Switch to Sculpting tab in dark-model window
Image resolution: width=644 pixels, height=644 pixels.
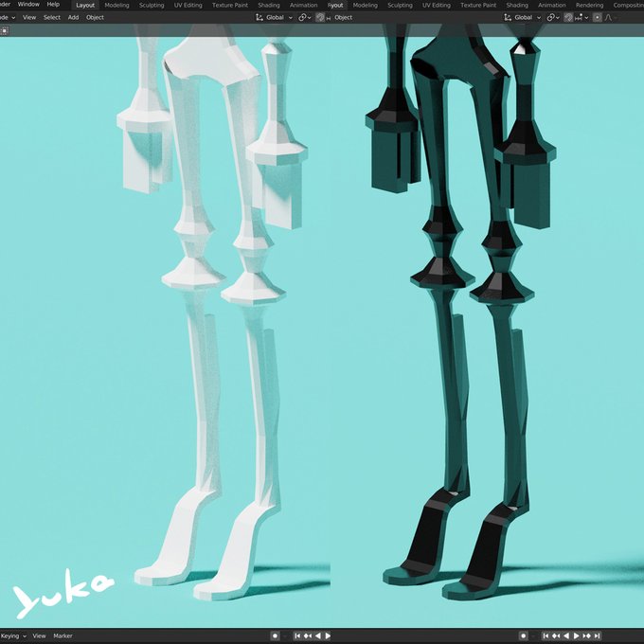(x=400, y=6)
